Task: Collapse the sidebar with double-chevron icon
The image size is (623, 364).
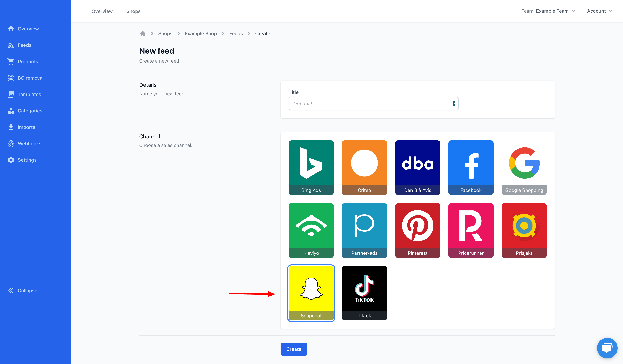Action: (11, 291)
